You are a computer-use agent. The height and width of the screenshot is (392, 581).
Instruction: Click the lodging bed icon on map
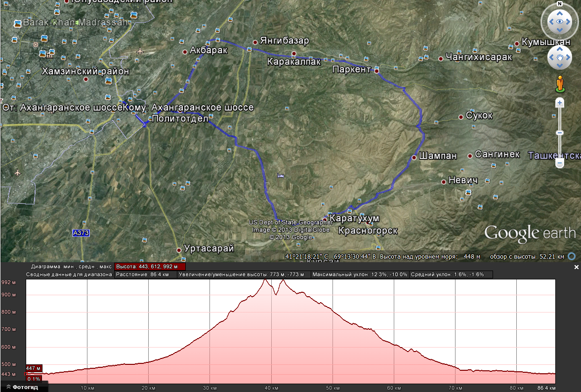pyautogui.click(x=281, y=176)
